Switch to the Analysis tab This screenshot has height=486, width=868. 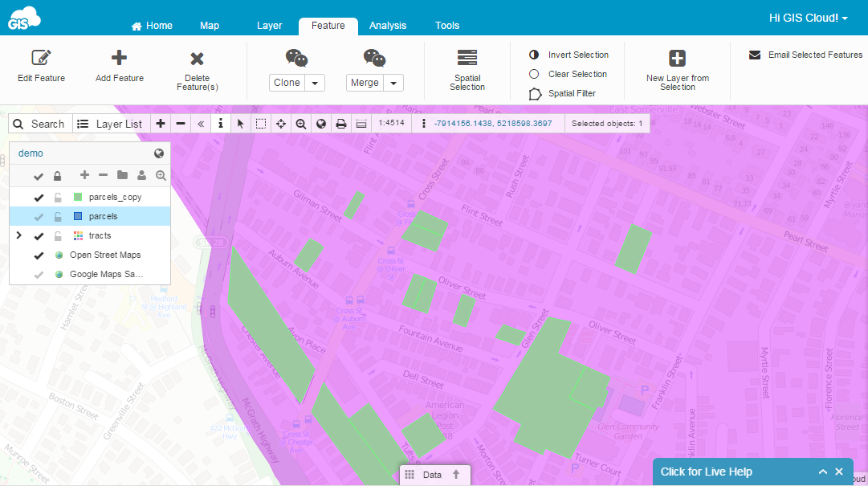click(388, 26)
